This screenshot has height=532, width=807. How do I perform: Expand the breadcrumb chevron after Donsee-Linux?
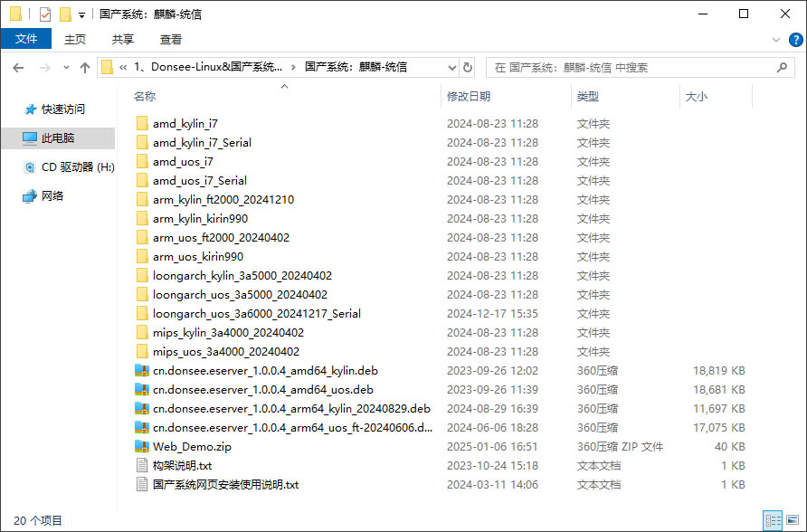coord(293,67)
